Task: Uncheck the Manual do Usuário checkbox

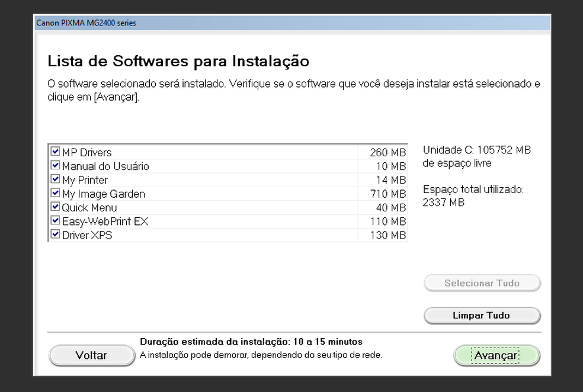Action: 55,165
